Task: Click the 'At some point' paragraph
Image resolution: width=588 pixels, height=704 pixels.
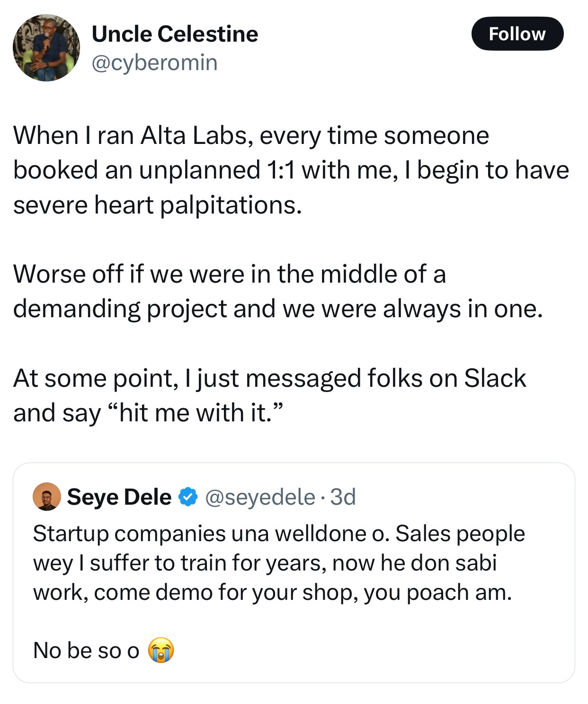Action: pos(270,395)
